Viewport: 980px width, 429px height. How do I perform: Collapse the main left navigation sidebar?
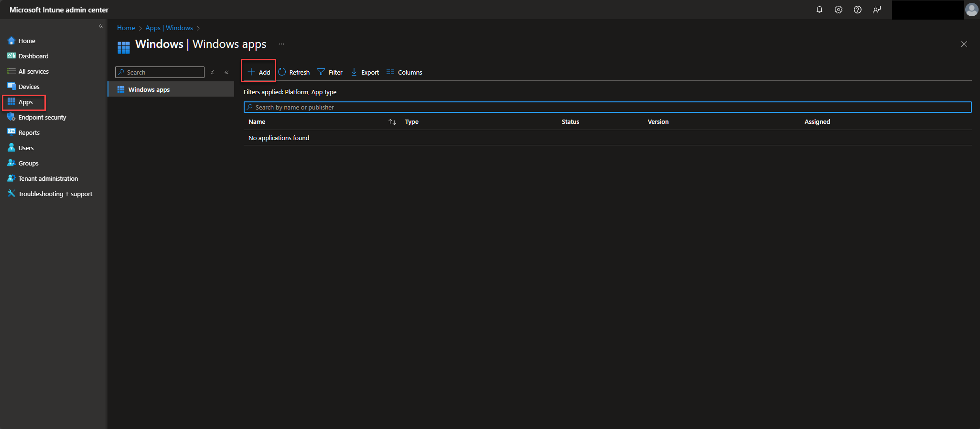[x=101, y=26]
